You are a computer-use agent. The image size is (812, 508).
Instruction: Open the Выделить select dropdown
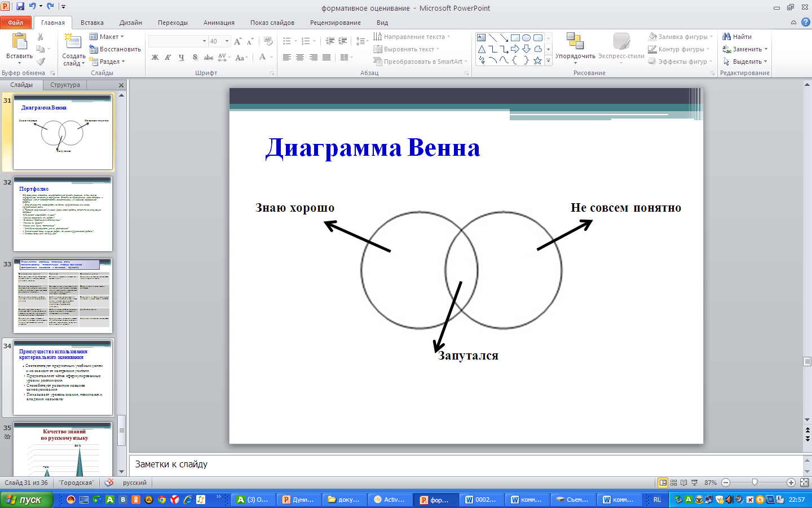pyautogui.click(x=746, y=62)
